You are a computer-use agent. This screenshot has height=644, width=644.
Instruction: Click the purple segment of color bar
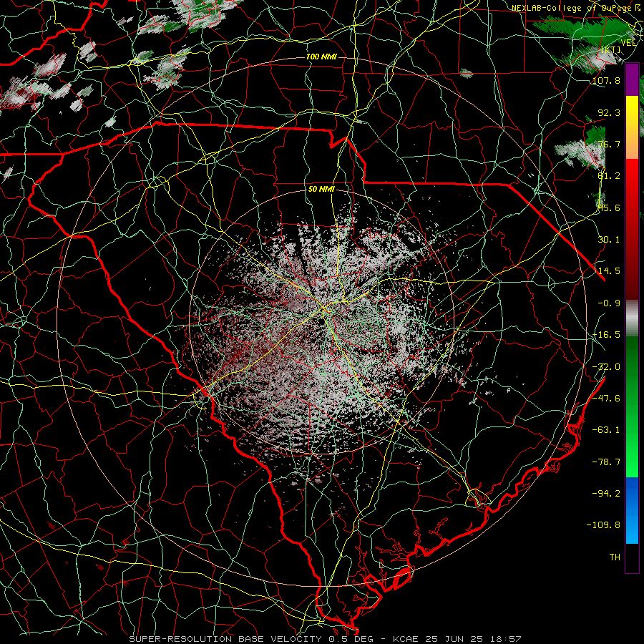pos(632,80)
